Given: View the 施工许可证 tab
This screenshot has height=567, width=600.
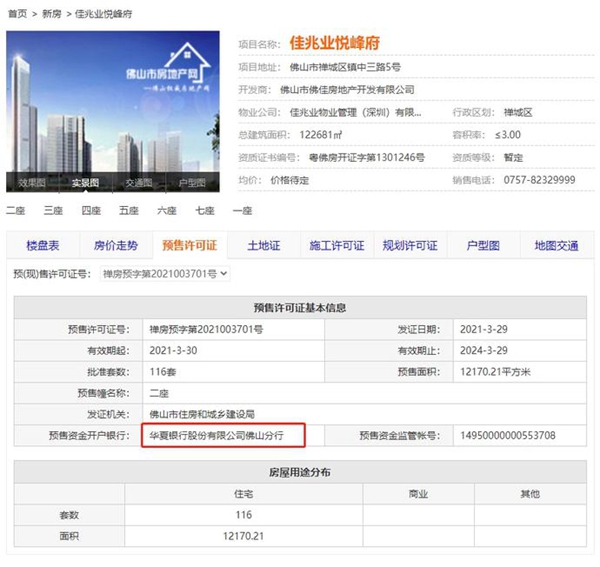Looking at the screenshot, I should (337, 246).
